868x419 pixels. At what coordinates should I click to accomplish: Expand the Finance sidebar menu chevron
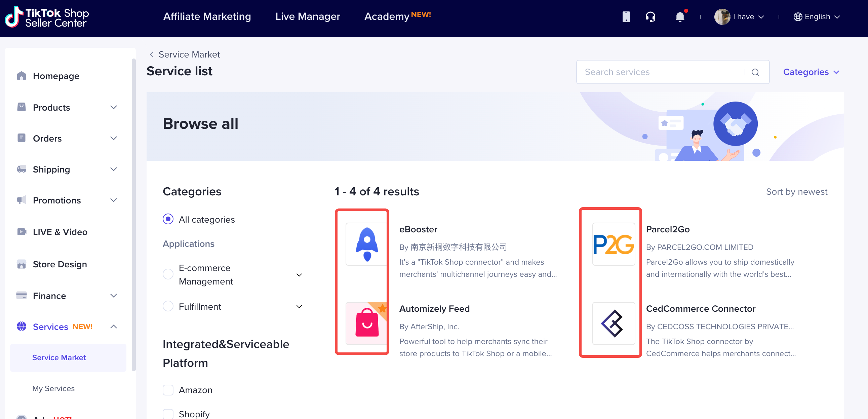(x=114, y=296)
